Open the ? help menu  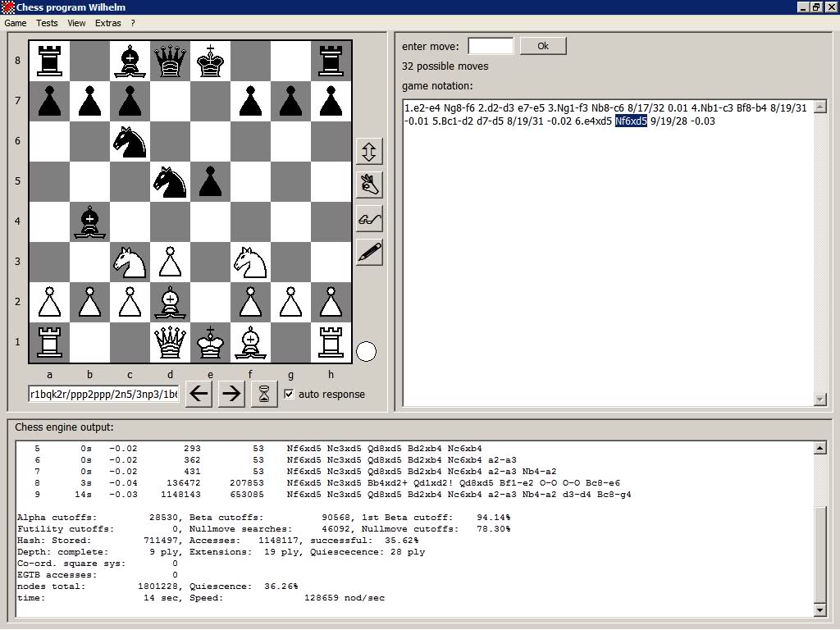click(133, 23)
